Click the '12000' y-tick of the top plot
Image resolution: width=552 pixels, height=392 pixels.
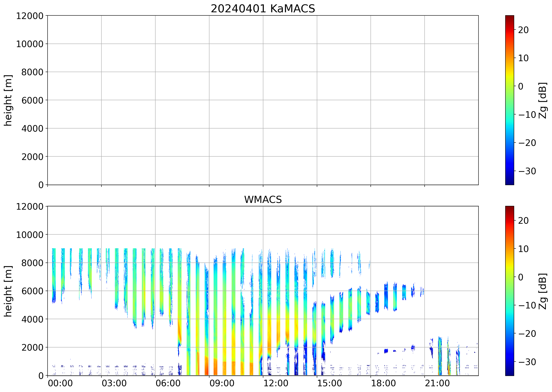tap(30, 16)
